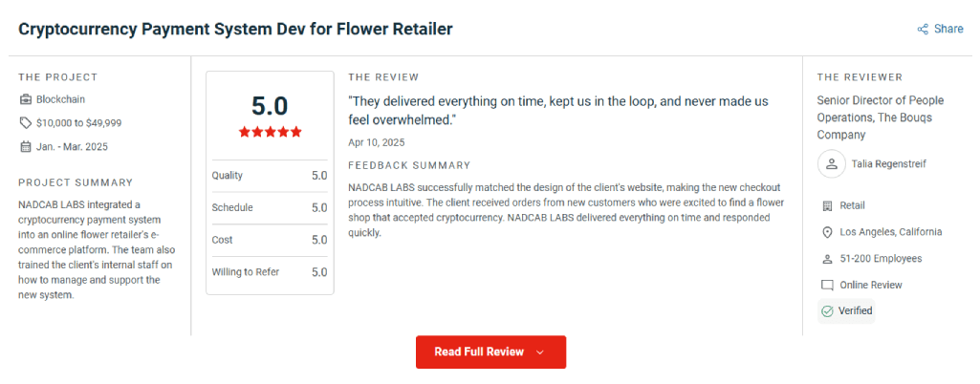Open the Share link
This screenshot has height=384, width=980.
tap(940, 29)
